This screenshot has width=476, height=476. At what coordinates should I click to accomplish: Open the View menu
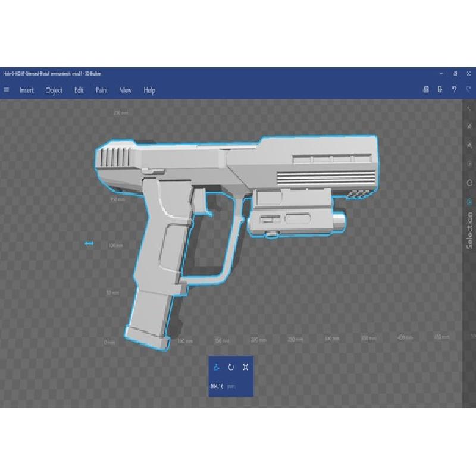(x=126, y=90)
